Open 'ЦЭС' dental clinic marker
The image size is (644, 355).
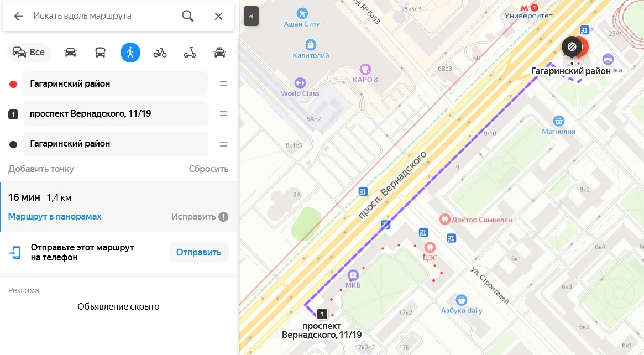click(430, 247)
